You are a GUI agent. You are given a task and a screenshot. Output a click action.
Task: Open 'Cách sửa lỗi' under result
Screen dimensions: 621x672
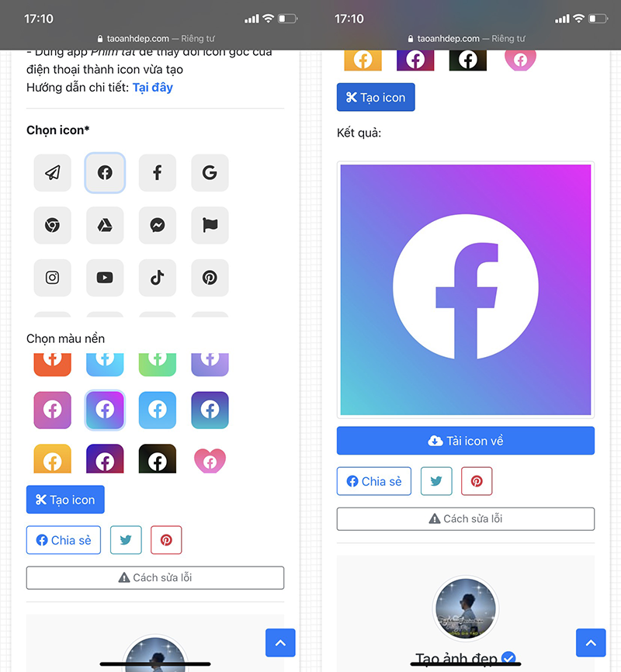(x=465, y=519)
